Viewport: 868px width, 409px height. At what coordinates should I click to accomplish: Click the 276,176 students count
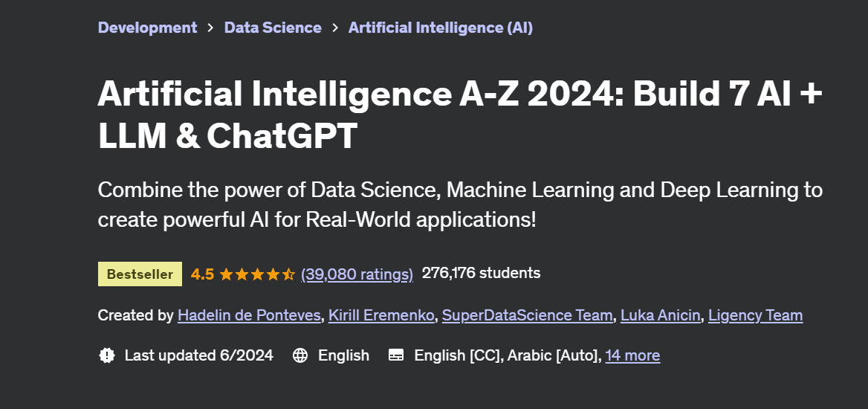481,273
